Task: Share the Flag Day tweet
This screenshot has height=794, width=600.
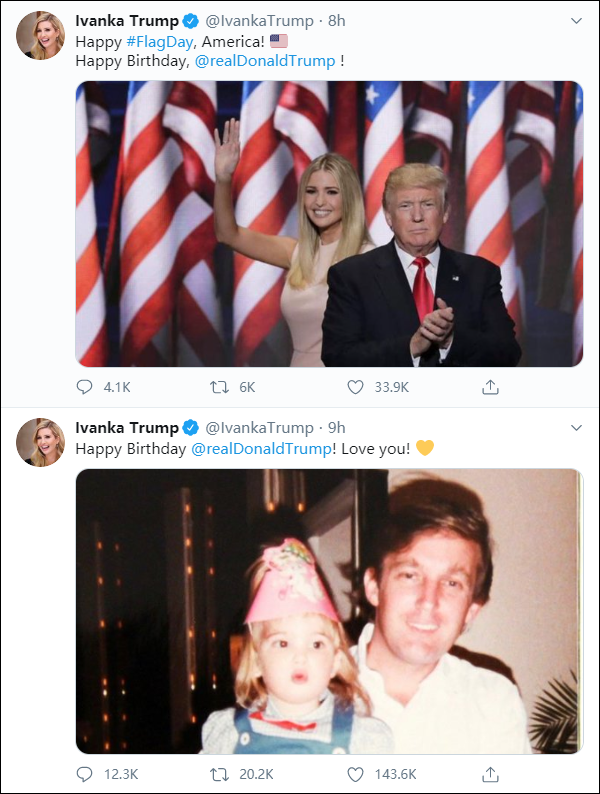Action: coord(490,387)
